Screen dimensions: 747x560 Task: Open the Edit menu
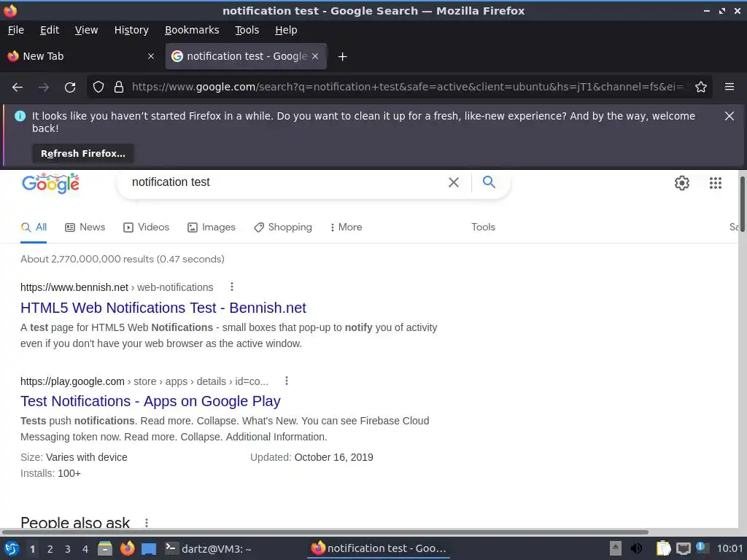[50, 30]
